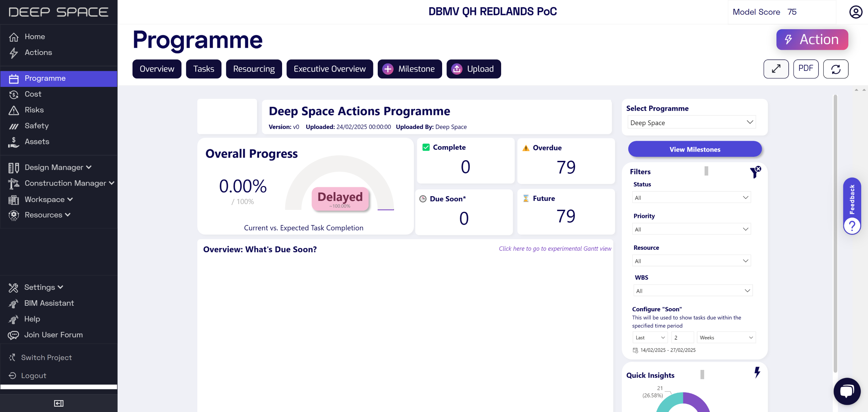Click the user profile account icon
This screenshot has height=412, width=868.
(855, 12)
